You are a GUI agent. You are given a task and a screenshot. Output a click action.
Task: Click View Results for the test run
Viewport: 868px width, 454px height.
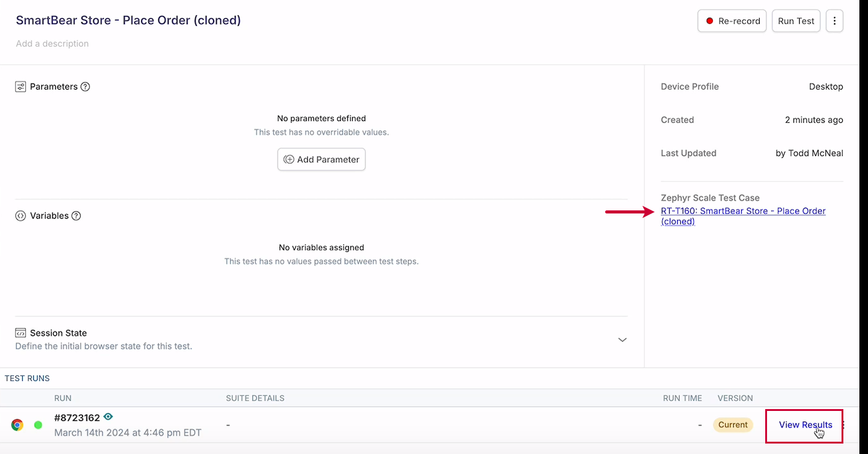tap(805, 425)
